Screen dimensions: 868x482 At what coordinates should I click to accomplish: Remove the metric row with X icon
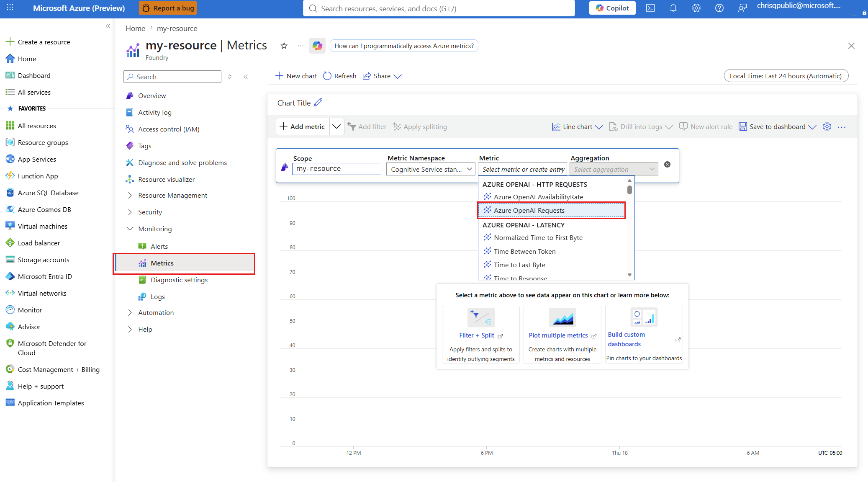coord(667,164)
